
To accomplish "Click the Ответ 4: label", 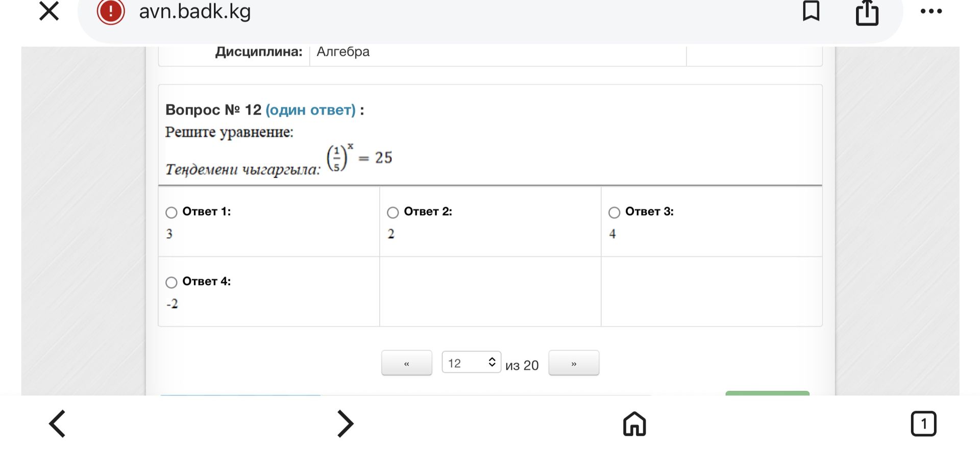I will click(x=206, y=281).
